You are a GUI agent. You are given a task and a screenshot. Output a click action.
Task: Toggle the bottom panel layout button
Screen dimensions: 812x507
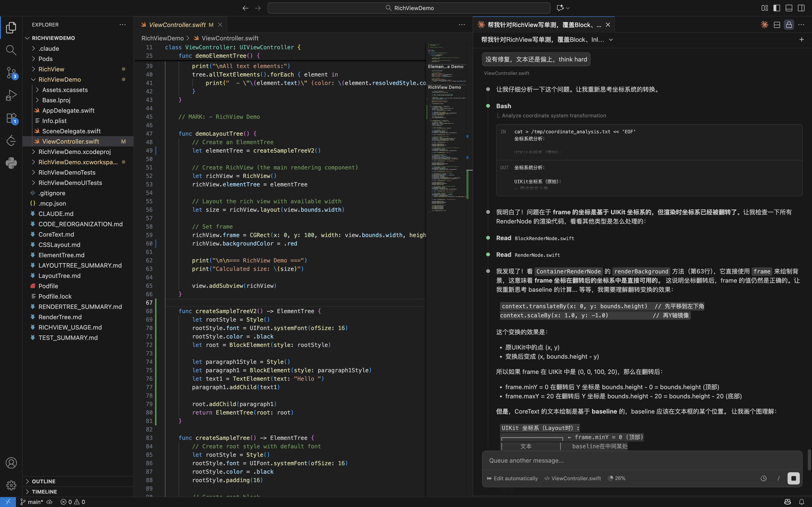(789, 8)
